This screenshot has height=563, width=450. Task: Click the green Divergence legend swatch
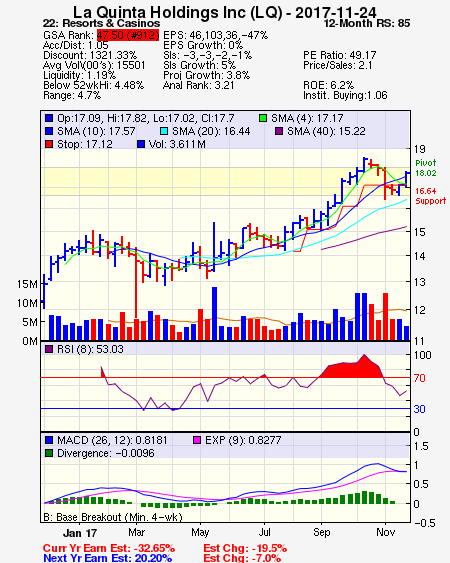[49, 453]
